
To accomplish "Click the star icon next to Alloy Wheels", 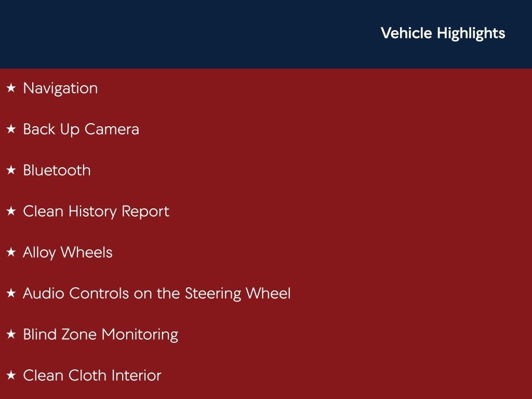I will [x=11, y=252].
